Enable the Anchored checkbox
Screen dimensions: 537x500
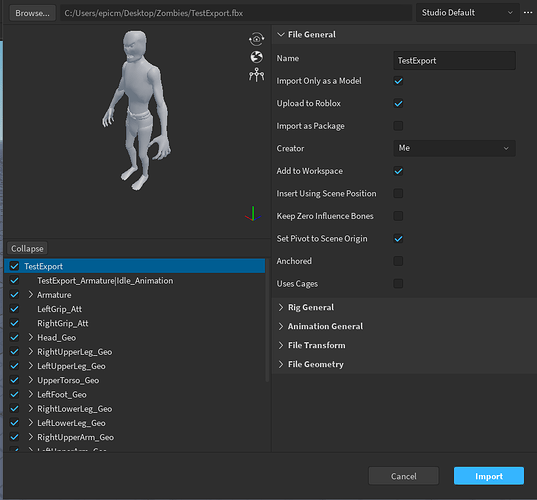[x=398, y=261]
